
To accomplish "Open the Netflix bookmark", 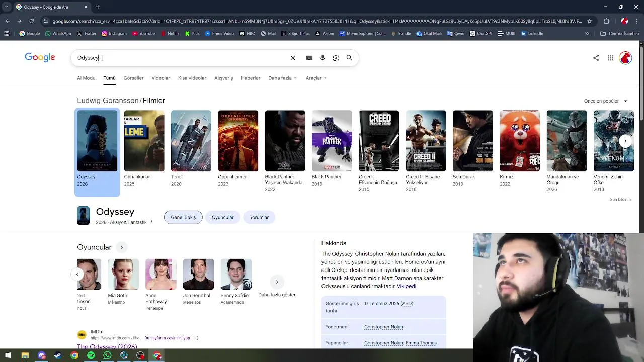I will [x=170, y=34].
